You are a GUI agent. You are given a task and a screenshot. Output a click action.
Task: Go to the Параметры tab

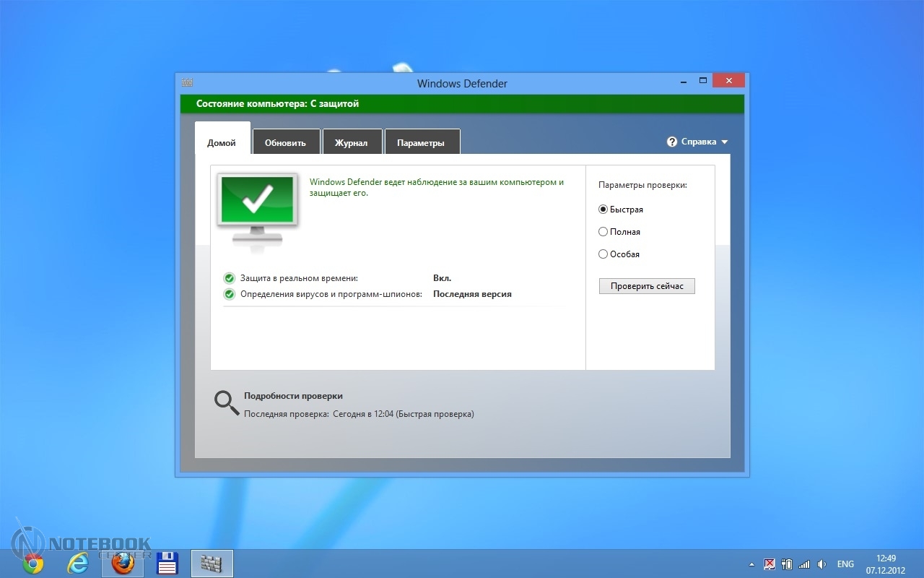pos(421,142)
